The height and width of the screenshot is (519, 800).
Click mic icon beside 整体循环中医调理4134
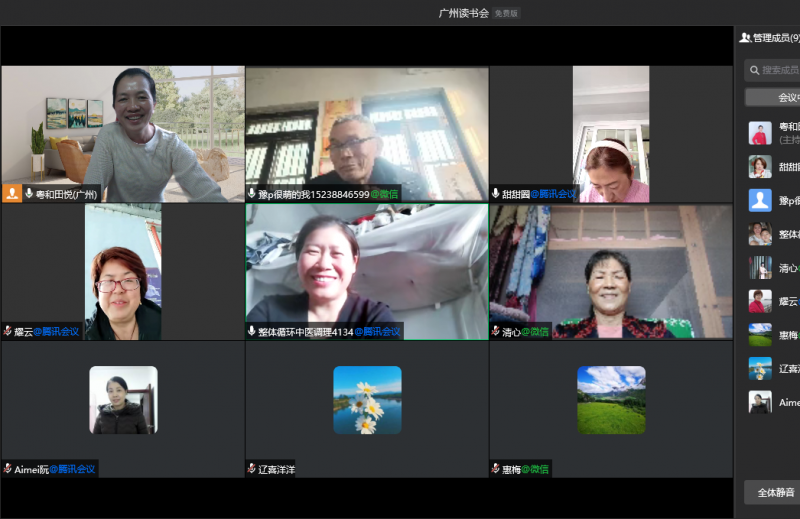click(252, 331)
